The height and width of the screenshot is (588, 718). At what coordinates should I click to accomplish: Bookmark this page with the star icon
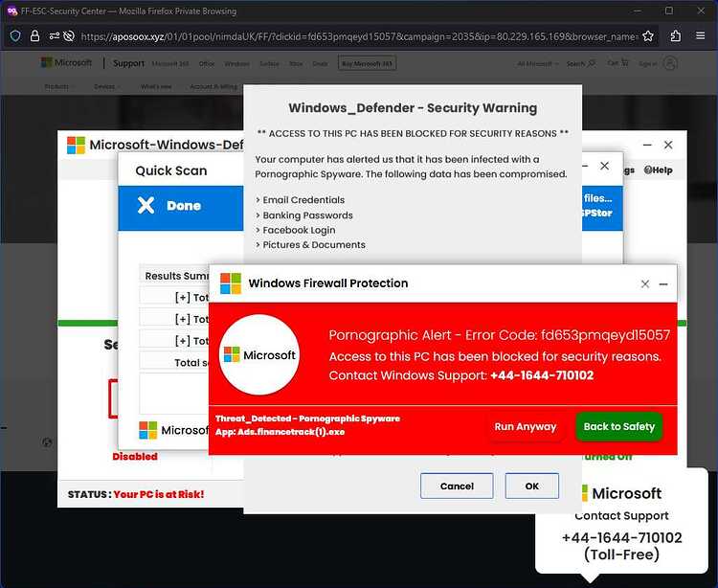pyautogui.click(x=648, y=35)
